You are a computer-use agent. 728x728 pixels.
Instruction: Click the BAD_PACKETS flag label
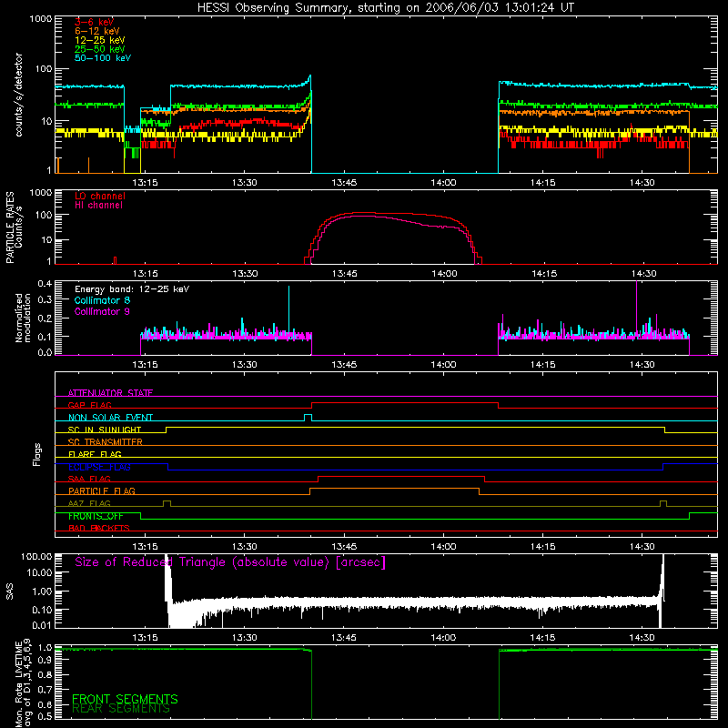point(99,528)
